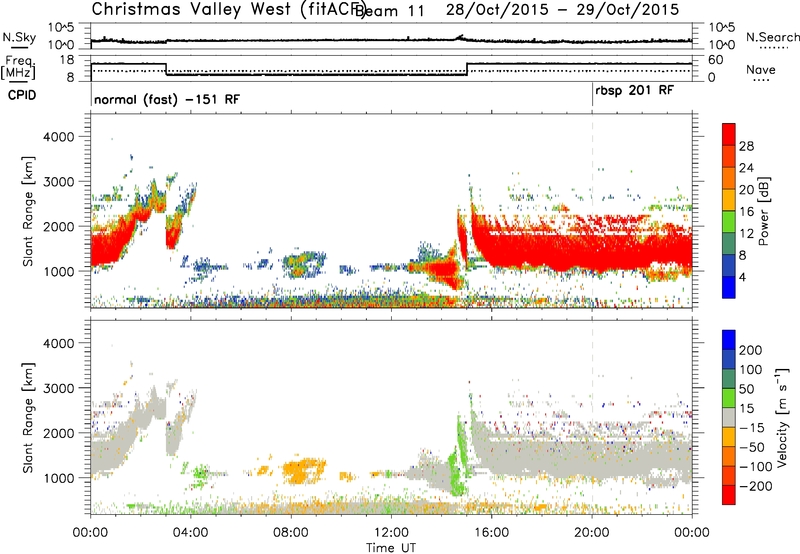This screenshot has height=554, width=800.
Task: Click the "18" frequency axis tick label
Action: pos(67,60)
